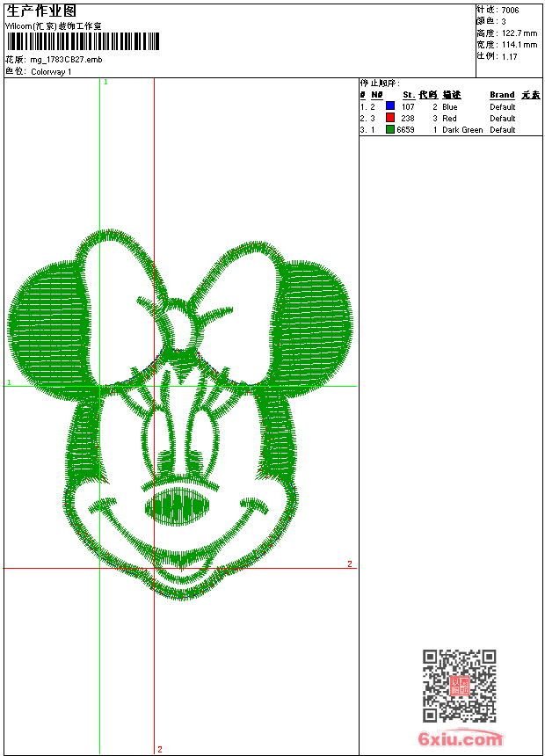Click stitch count 107 in the Blue row
Screen dimensions: 545x756
coord(408,107)
